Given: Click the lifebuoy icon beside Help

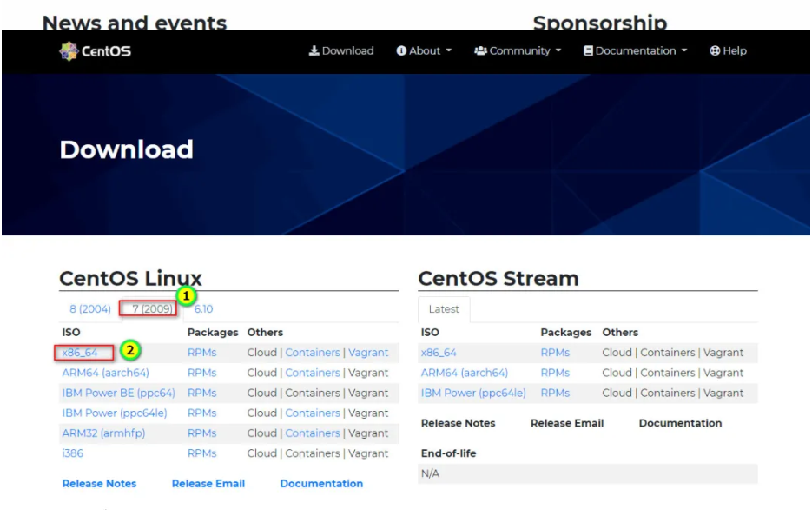Looking at the screenshot, I should pos(715,50).
